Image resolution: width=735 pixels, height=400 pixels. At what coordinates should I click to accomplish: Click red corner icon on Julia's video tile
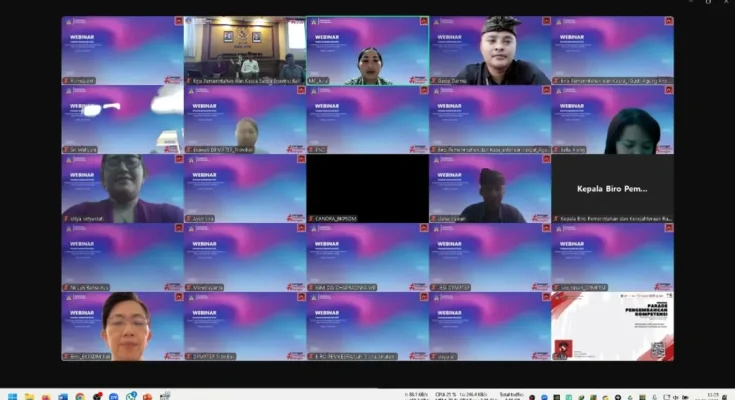[668, 90]
